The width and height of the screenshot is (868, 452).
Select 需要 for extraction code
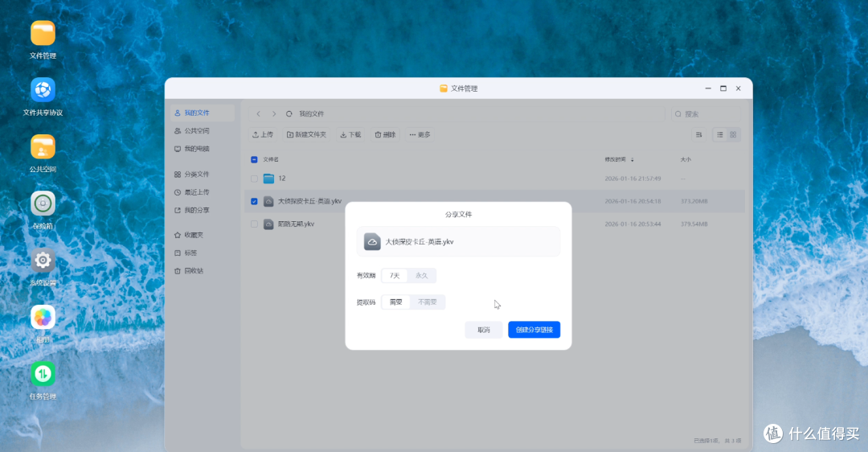[395, 302]
